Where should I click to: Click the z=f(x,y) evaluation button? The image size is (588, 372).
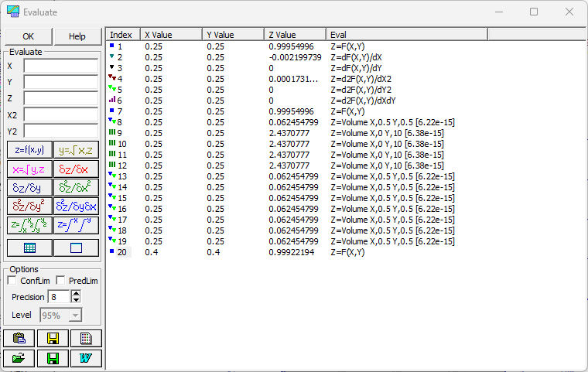coord(29,150)
